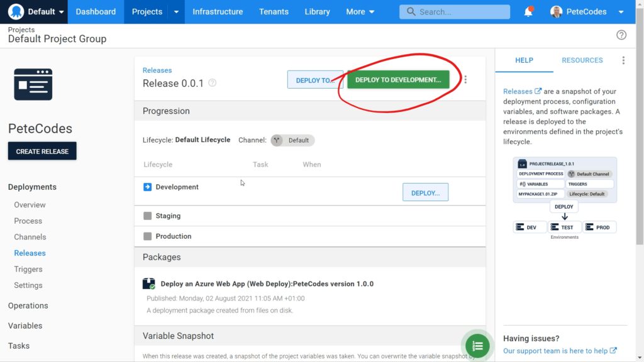Go to the Dashboard menu

(96, 11)
